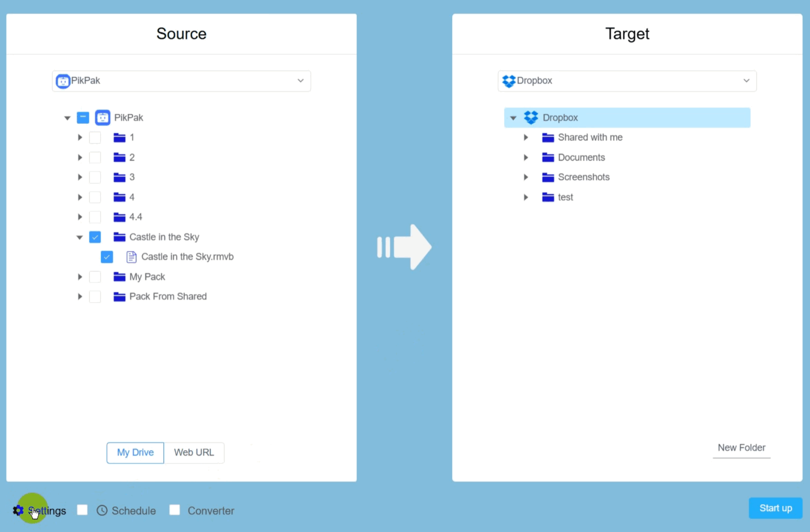Switch to the My Drive tab
Viewport: 810px width, 532px height.
[x=135, y=453]
